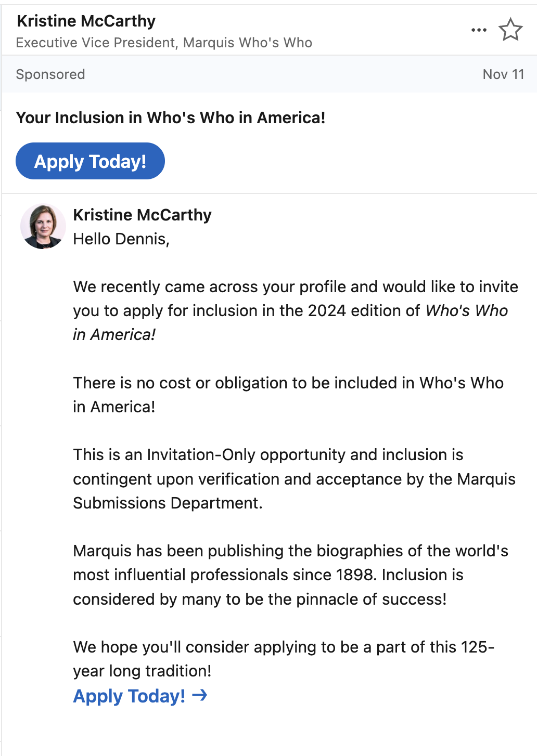Click Kristine McCarthy's name above the greeting
The width and height of the screenshot is (537, 756).
pos(142,215)
